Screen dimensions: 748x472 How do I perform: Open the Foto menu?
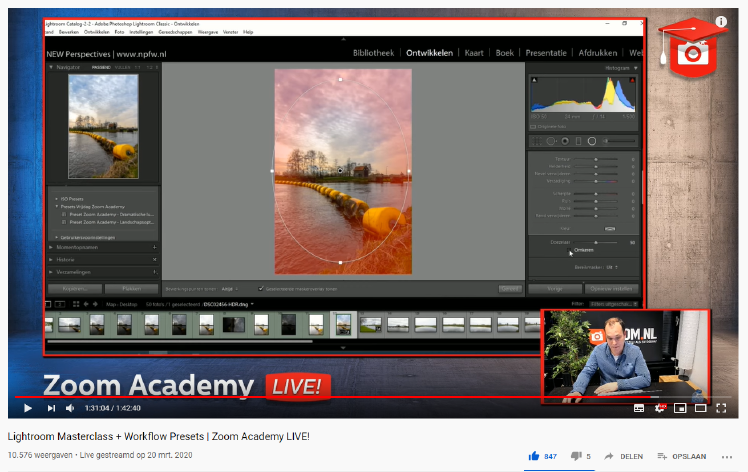tap(119, 32)
